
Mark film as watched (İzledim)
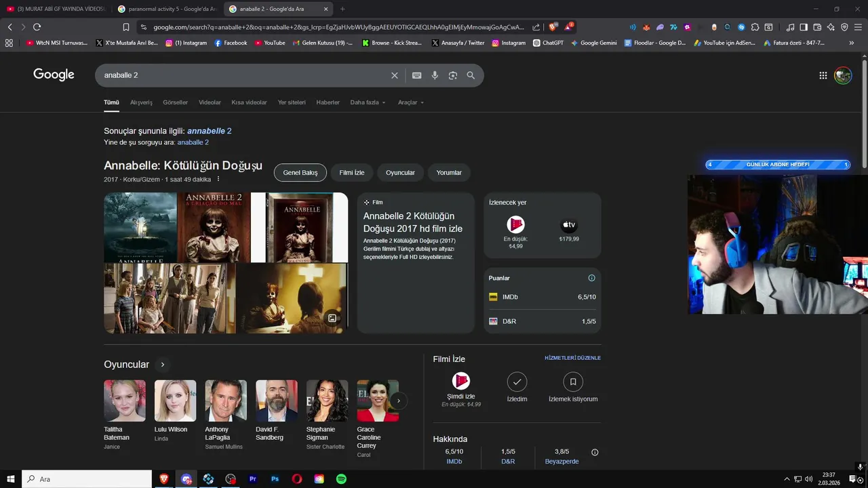point(517,387)
